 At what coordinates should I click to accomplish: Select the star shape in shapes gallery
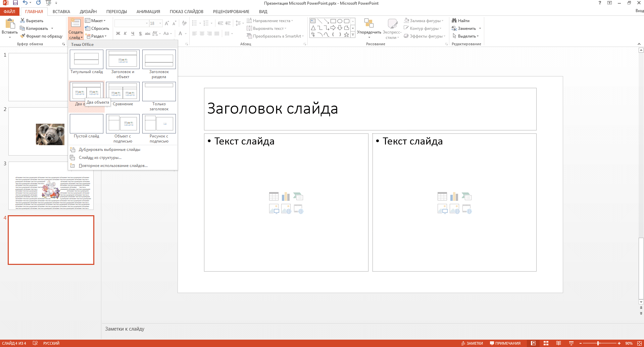(x=347, y=35)
